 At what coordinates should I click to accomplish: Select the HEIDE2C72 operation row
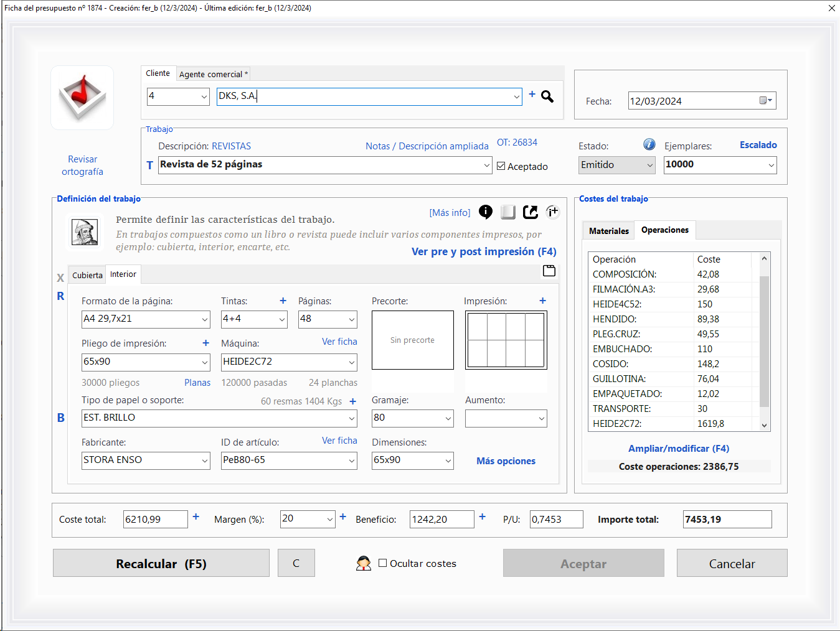click(673, 424)
